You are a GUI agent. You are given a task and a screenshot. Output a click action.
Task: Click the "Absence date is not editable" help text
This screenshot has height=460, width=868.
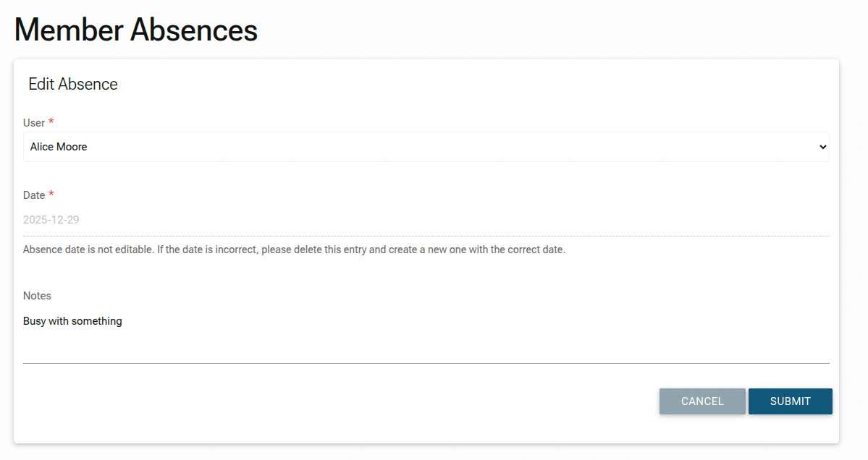tap(294, 250)
